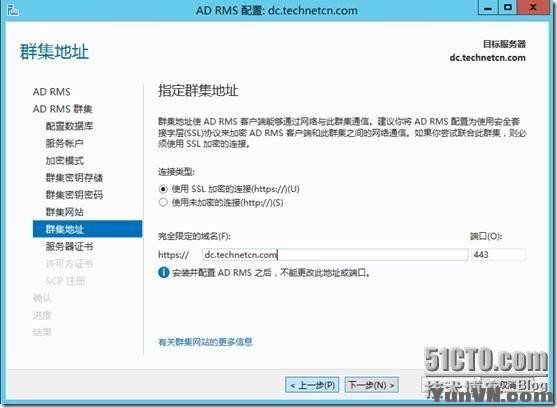The height and width of the screenshot is (408, 557).
Task: Select SSL encrypted connection (https://) radio
Action: 163,189
